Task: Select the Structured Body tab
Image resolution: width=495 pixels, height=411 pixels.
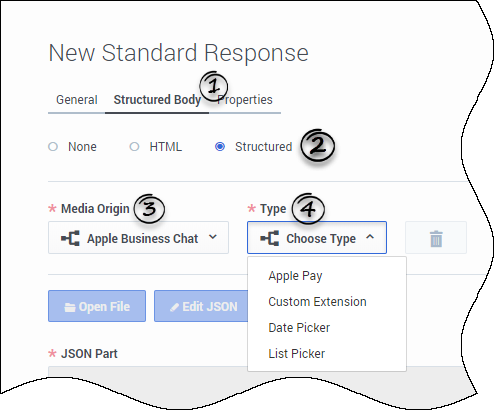Action: (x=157, y=100)
